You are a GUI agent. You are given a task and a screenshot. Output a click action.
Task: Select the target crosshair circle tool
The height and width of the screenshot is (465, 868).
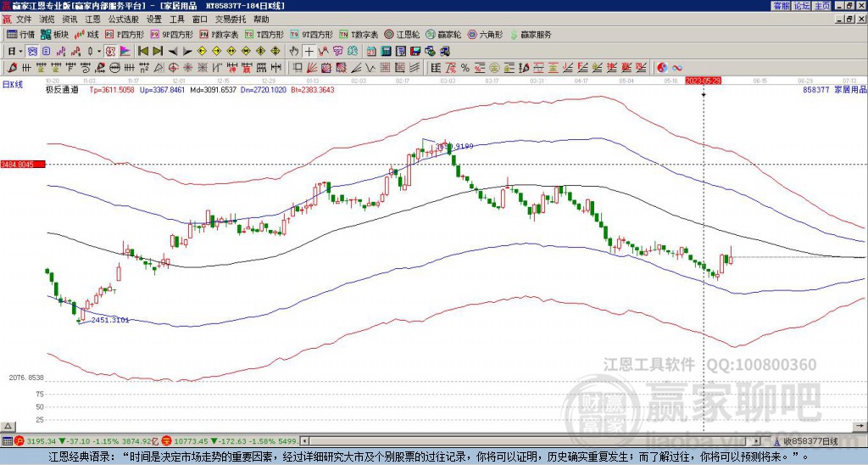point(173,68)
